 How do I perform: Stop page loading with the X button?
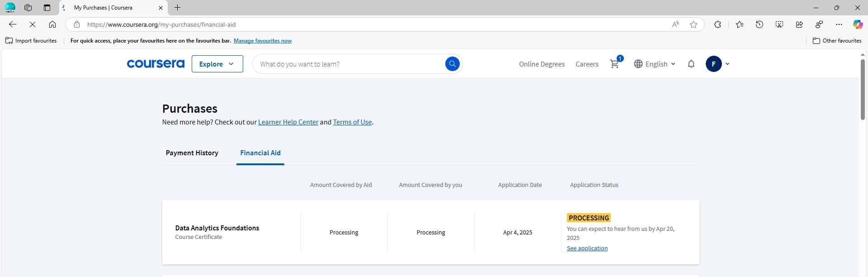pyautogui.click(x=33, y=24)
